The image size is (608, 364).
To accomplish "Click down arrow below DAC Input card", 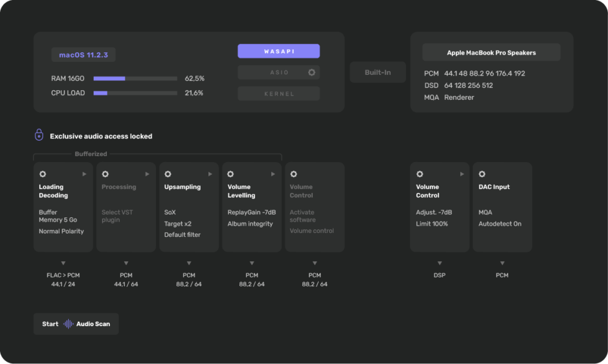I will pos(502,263).
